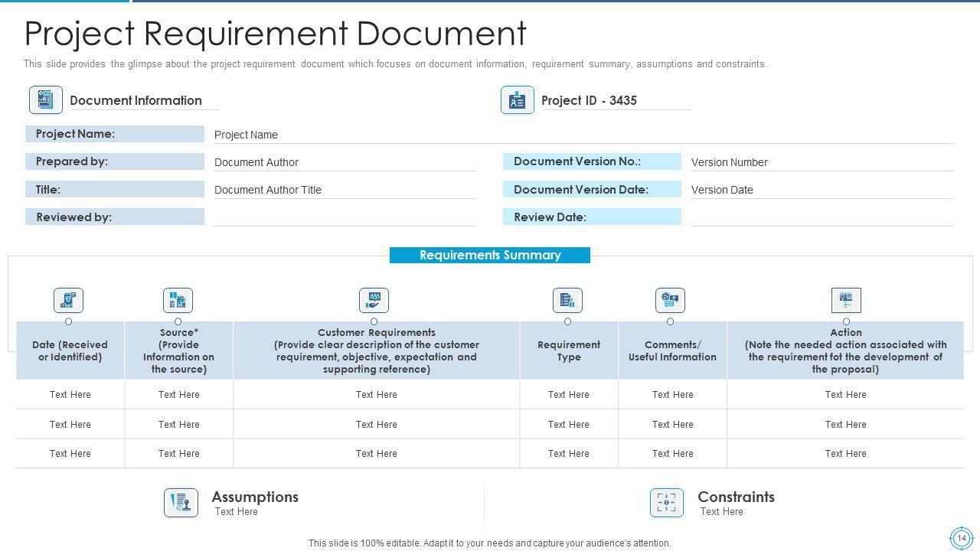Click the slide number 14 badge
The height and width of the screenshot is (551, 980).
tap(961, 538)
